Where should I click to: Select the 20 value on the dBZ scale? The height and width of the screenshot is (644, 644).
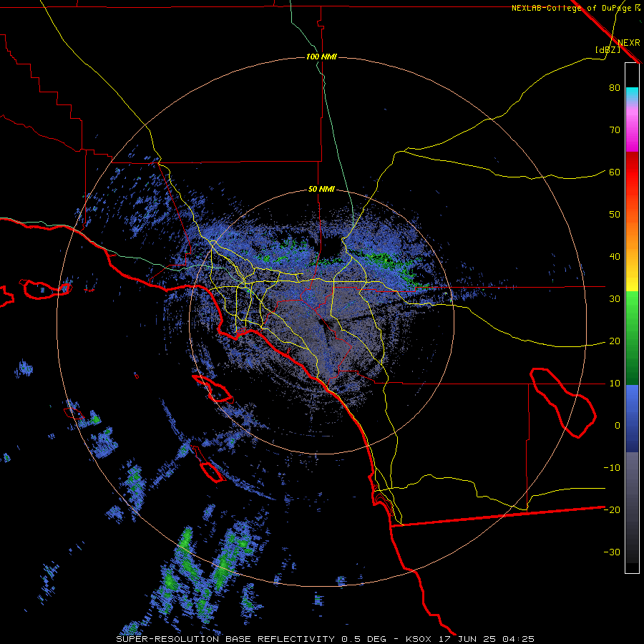615,341
